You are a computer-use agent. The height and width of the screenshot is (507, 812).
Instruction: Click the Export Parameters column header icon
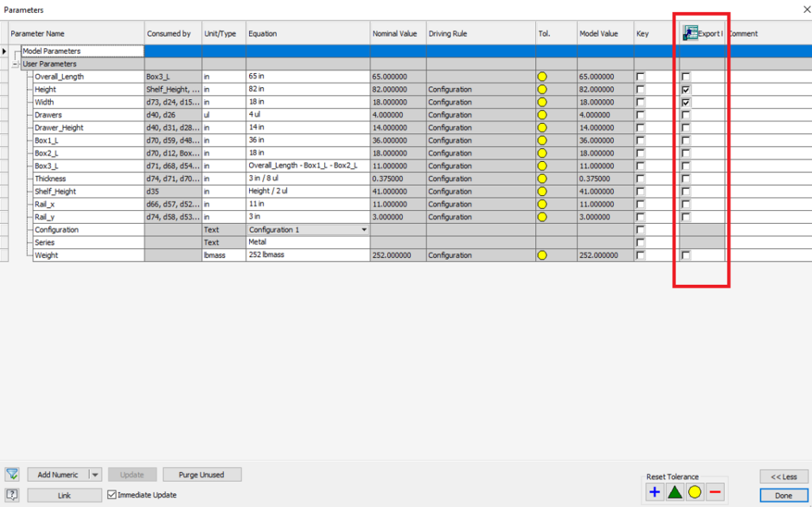[689, 32]
